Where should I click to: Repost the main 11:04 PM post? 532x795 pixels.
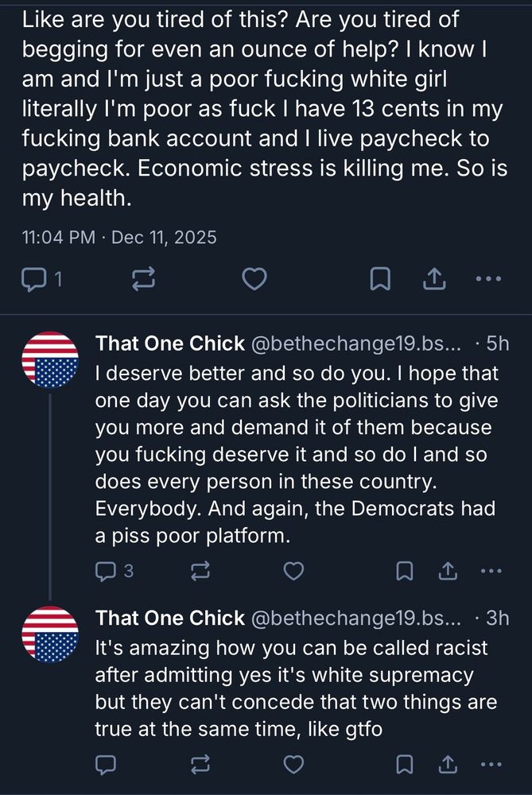point(143,279)
